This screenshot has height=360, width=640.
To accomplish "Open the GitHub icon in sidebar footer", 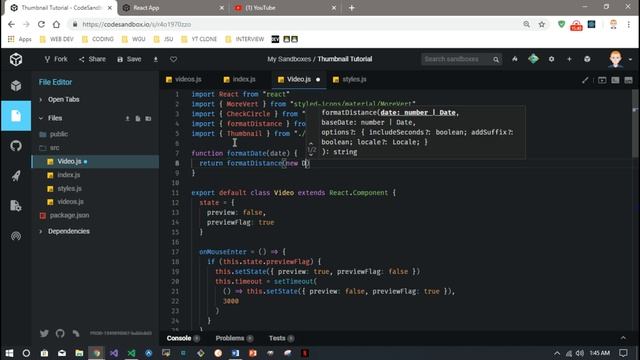I will (x=60, y=333).
